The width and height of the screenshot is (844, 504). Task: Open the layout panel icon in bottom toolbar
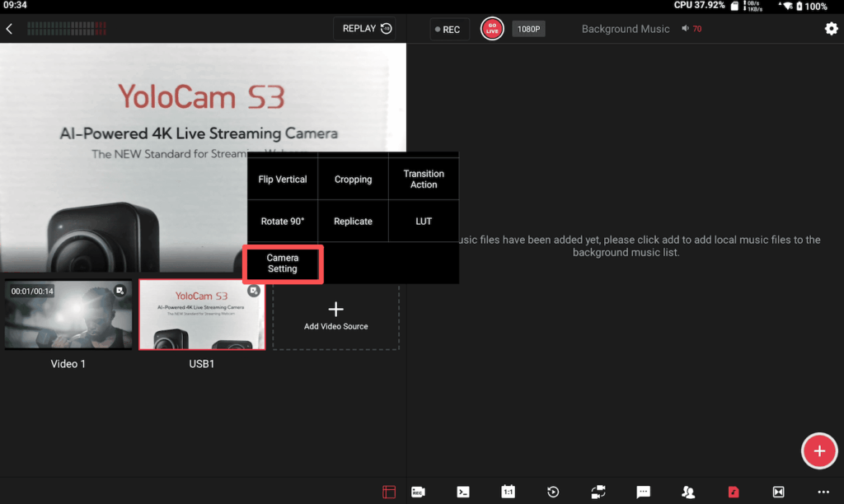tap(389, 492)
